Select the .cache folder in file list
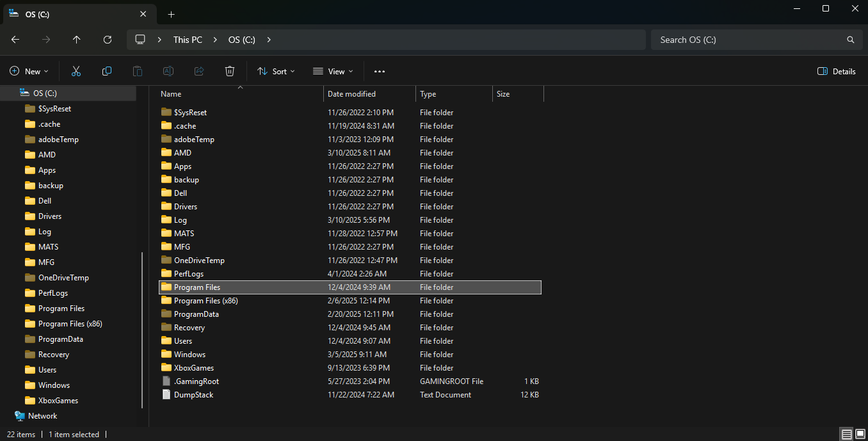Screen dimensions: 868x441 (x=350, y=126)
